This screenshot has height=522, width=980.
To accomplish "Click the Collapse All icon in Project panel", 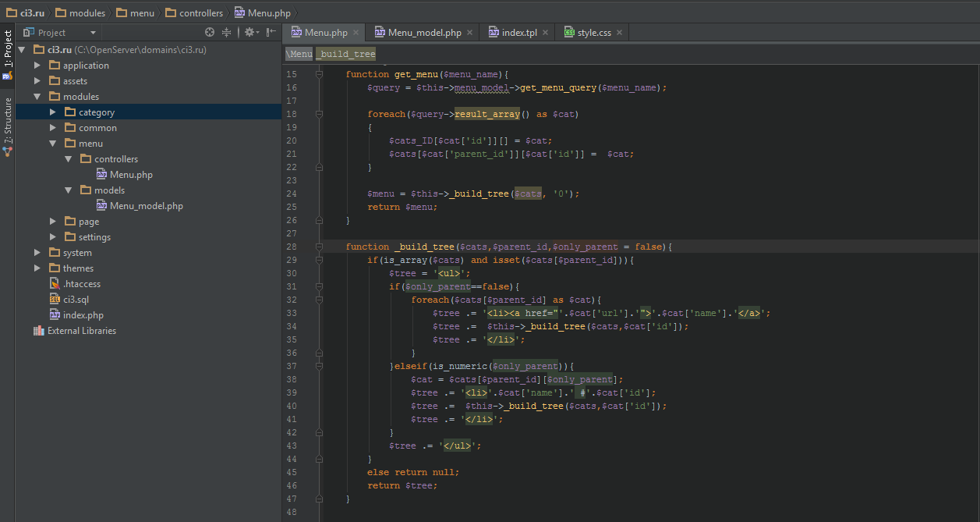I will 227,32.
